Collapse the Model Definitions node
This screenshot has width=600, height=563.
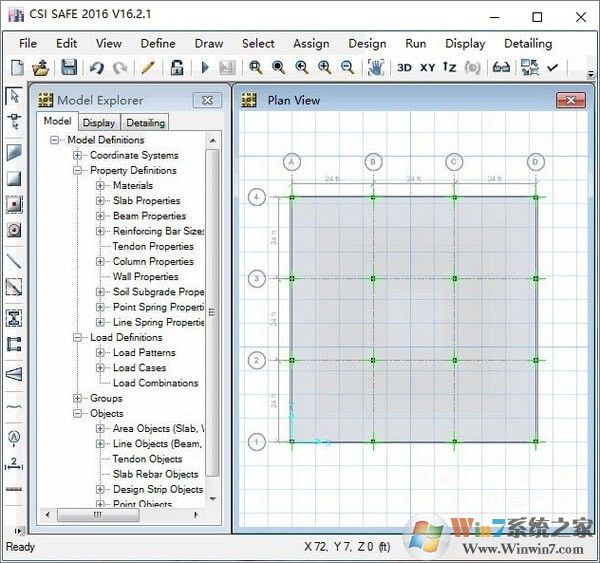pos(54,140)
